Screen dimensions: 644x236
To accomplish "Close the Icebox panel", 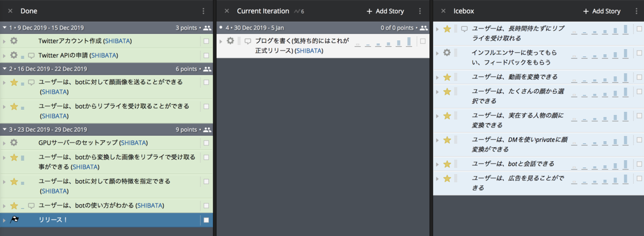I will [443, 11].
